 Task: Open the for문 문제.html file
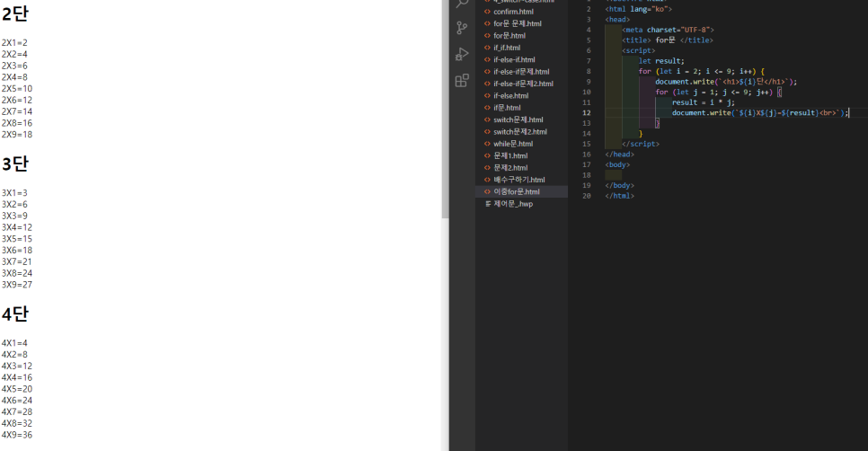click(517, 23)
